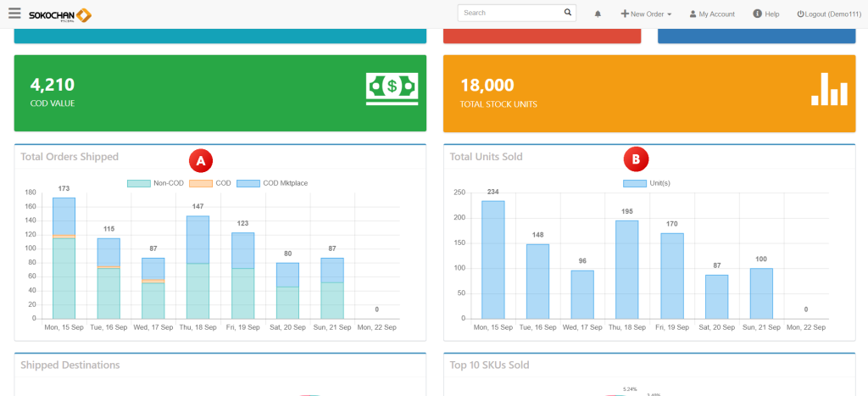
Task: Click the red marker A badge
Action: coord(200,159)
